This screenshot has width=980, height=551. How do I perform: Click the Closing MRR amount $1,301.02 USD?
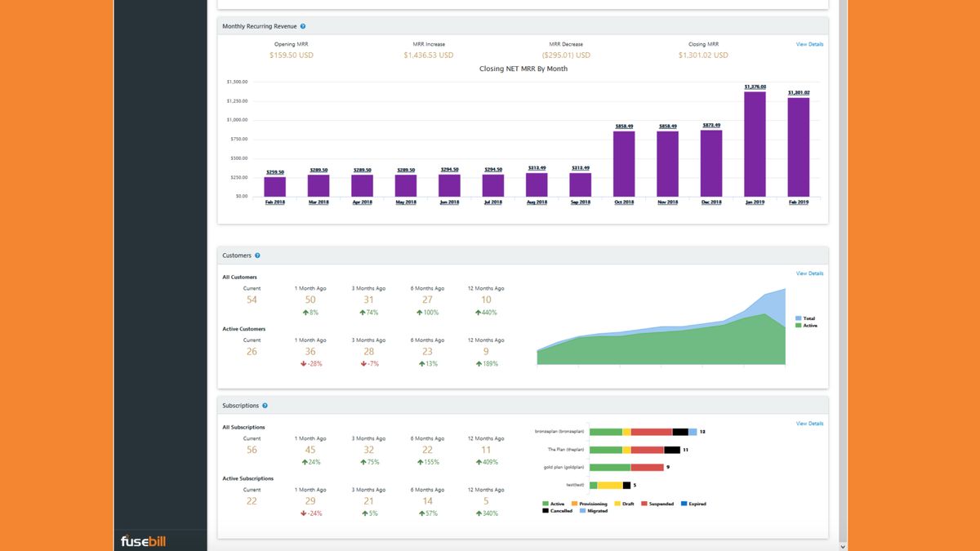click(x=703, y=56)
